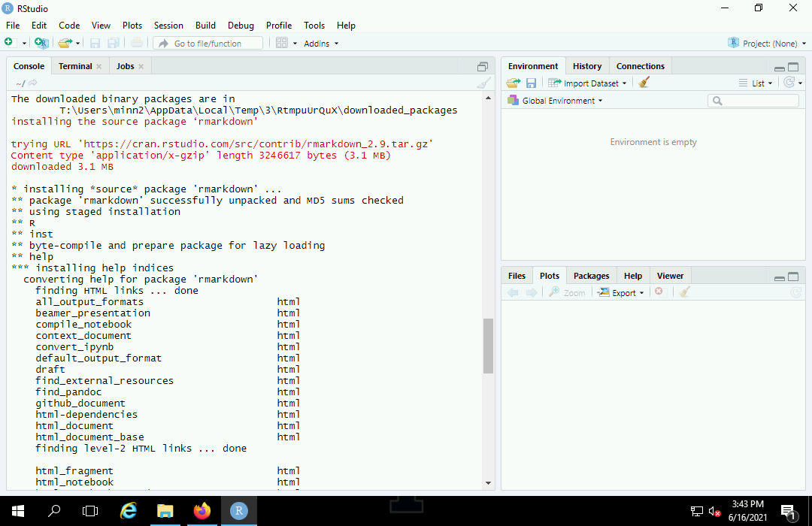This screenshot has width=812, height=526.
Task: Open the Plots menu
Action: [x=132, y=26]
